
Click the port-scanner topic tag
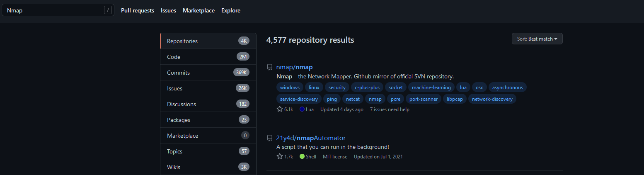pyautogui.click(x=424, y=99)
